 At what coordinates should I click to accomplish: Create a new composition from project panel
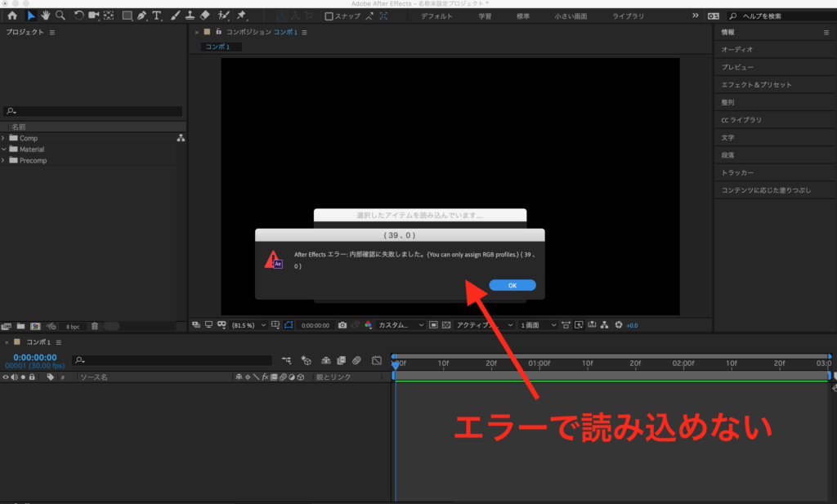(35, 327)
